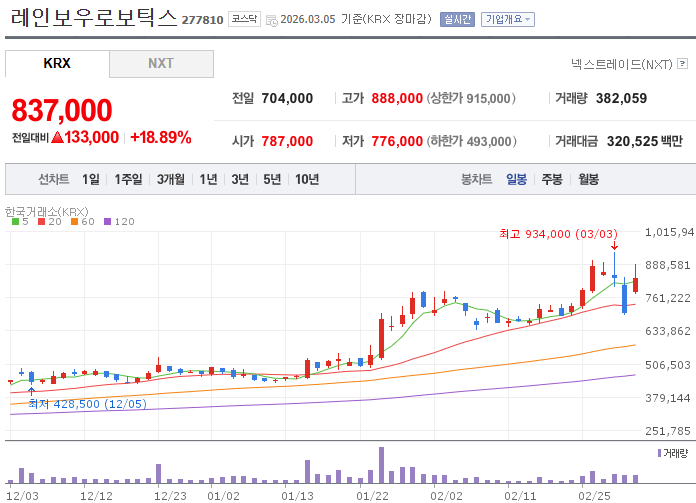Image resolution: width=696 pixels, height=503 pixels.
Task: Switch to the NXT tab
Action: (x=161, y=63)
